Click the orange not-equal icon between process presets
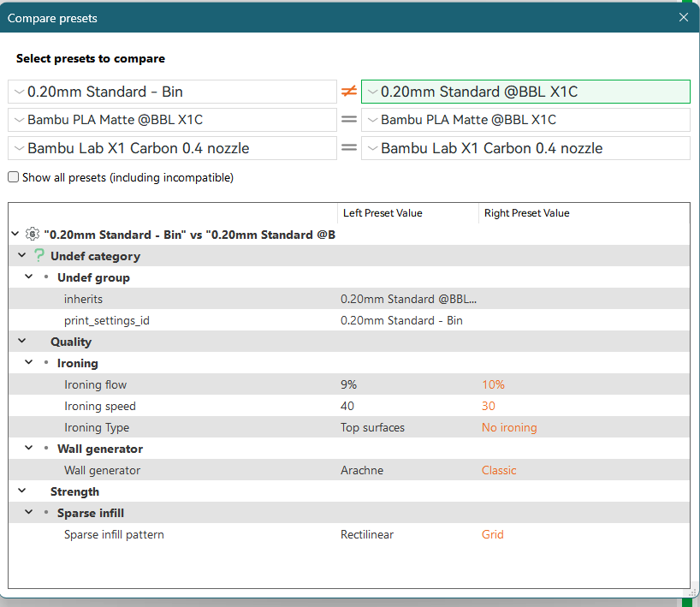Viewport: 700px width, 607px height. tap(348, 92)
